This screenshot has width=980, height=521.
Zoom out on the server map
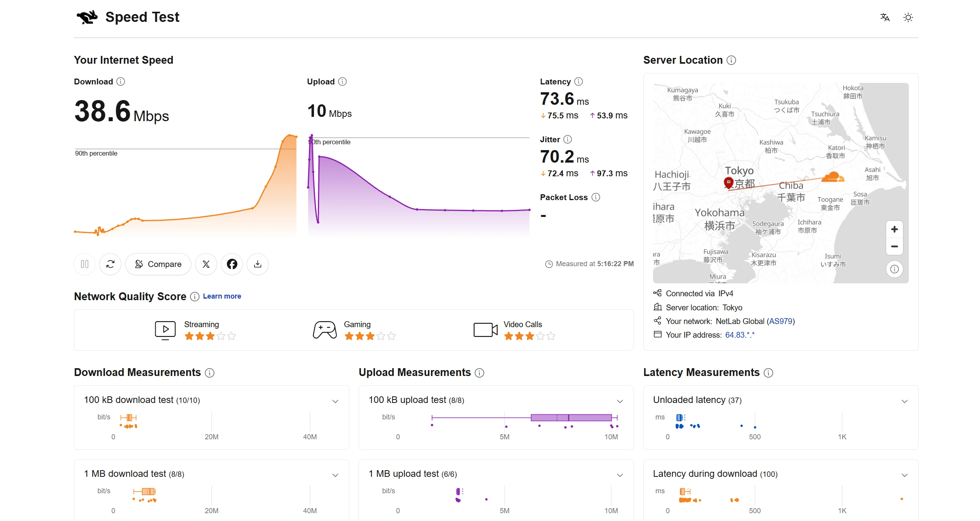tap(894, 246)
